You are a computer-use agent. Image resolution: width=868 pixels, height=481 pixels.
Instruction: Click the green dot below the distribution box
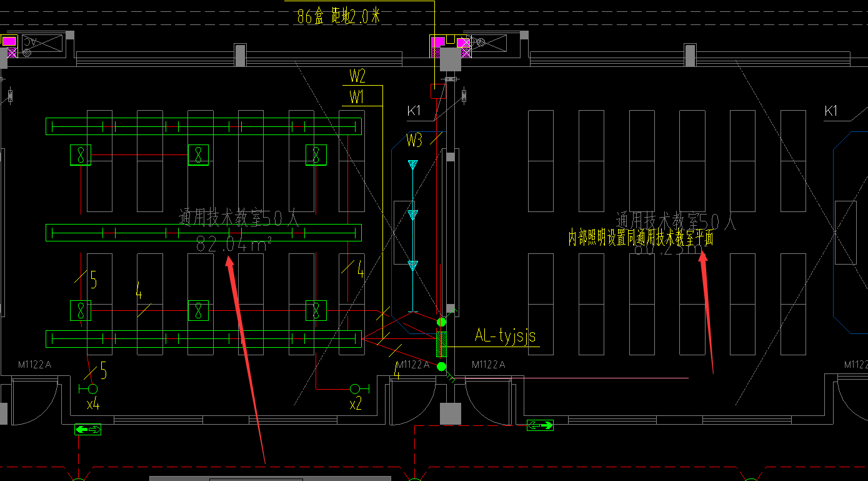pyautogui.click(x=442, y=367)
